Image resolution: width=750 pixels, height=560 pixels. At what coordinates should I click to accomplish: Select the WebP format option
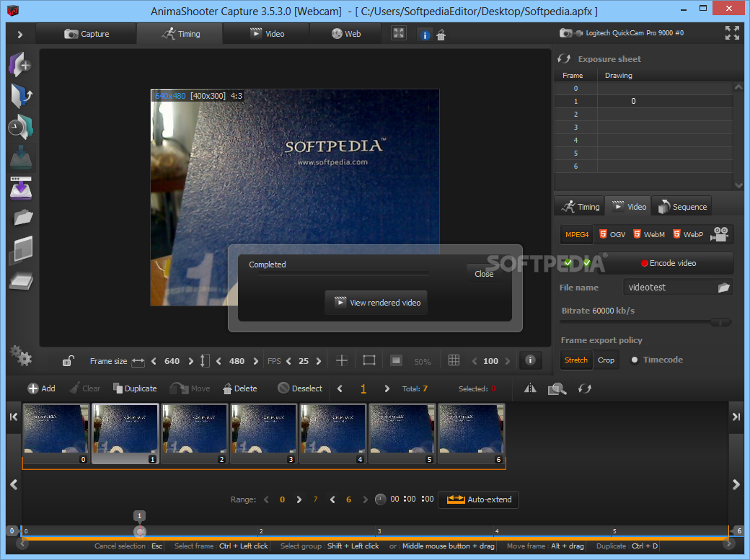click(688, 234)
